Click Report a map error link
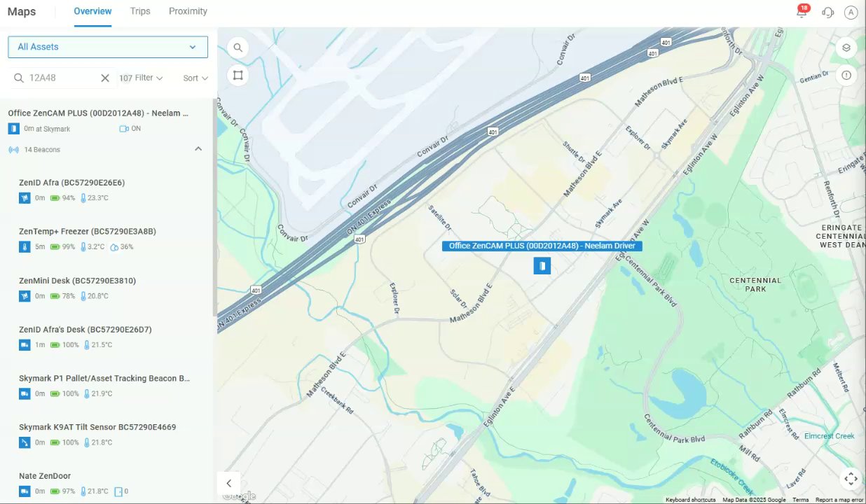Image resolution: width=866 pixels, height=504 pixels. point(839,500)
